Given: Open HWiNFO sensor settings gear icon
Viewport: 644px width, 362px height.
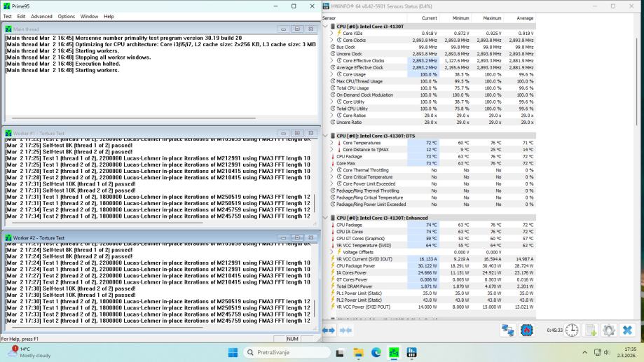Looking at the screenshot, I should [x=609, y=330].
